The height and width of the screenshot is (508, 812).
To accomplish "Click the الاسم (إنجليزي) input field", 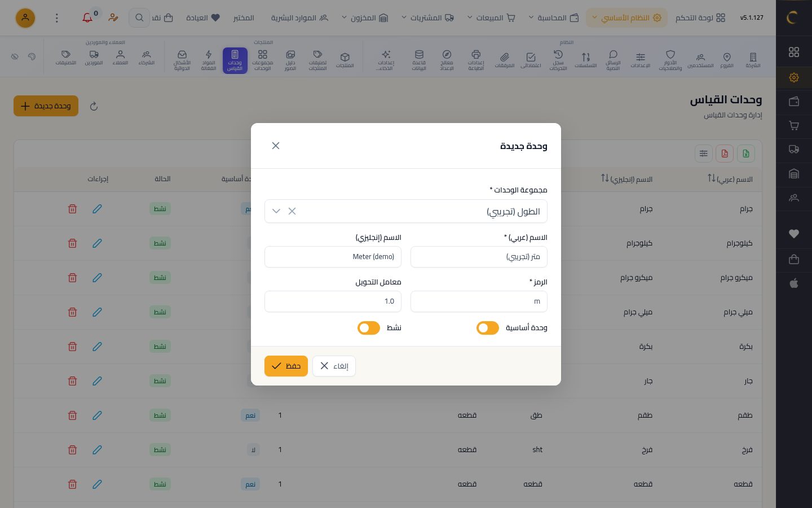I will [x=333, y=257].
